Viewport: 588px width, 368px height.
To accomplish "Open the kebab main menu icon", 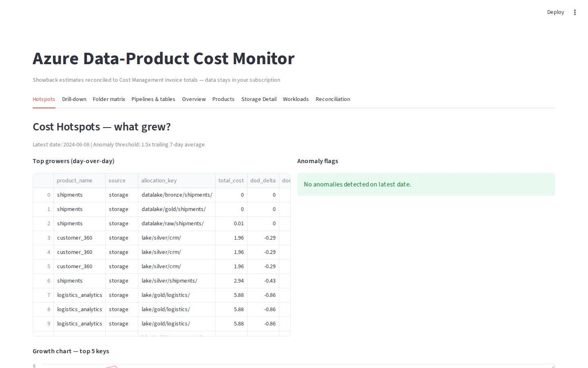I will coord(575,12).
